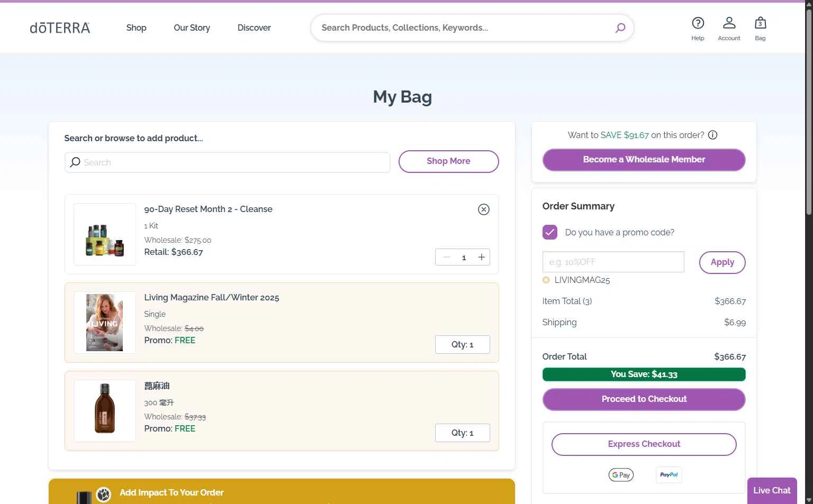
Task: Click the LIVINGMAG25 code text
Action: [582, 280]
